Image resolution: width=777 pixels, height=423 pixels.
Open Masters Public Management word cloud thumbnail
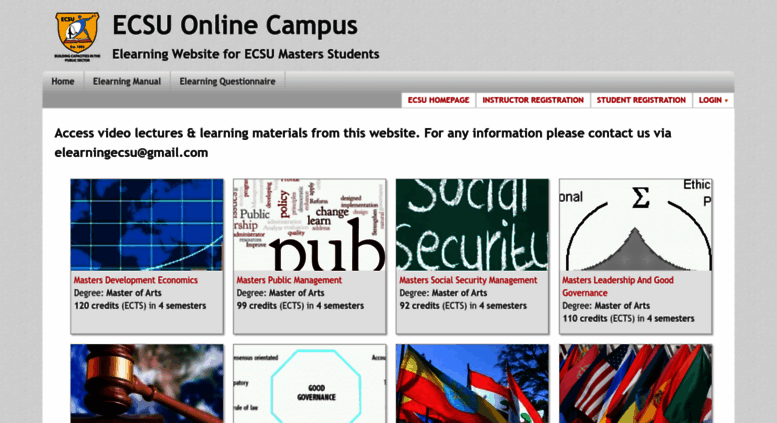[310, 225]
